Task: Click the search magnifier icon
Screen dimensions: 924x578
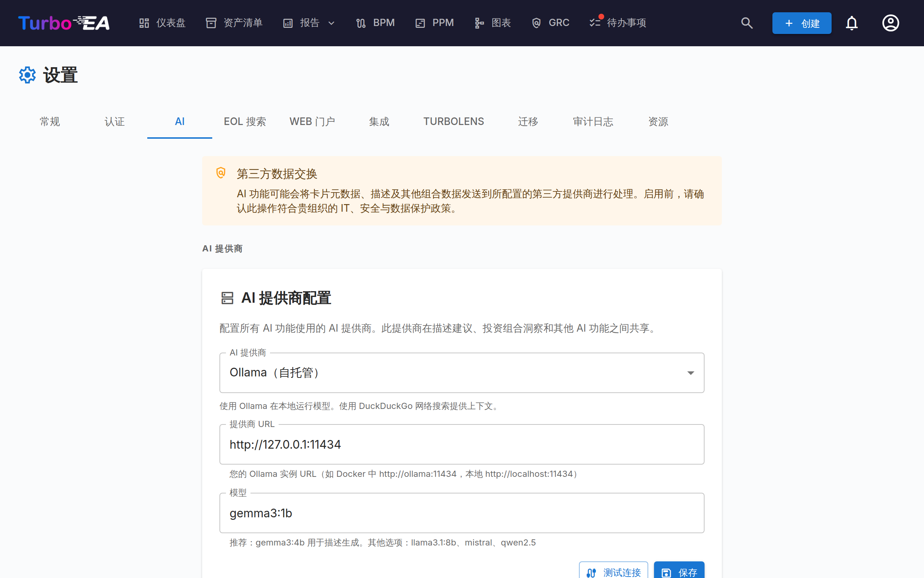Action: 747,23
